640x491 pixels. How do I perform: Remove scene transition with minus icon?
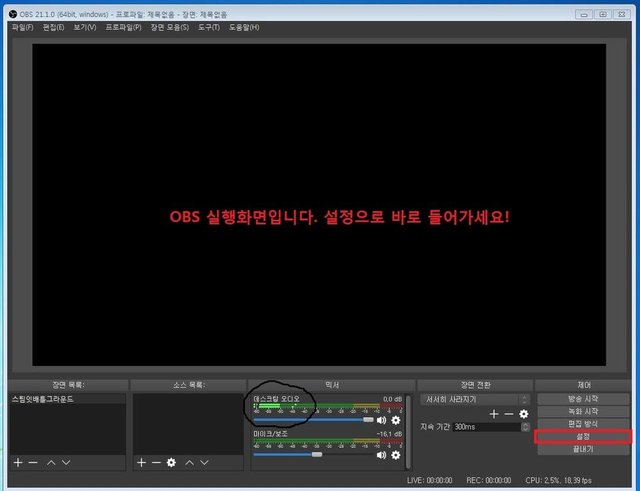[509, 414]
